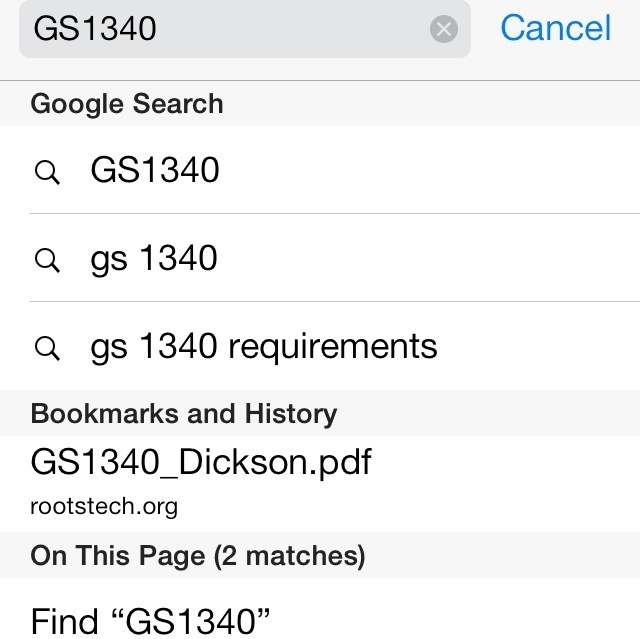Screen dimensions: 640x639
Task: Open the rootstech.org history entry URL
Action: (x=104, y=506)
